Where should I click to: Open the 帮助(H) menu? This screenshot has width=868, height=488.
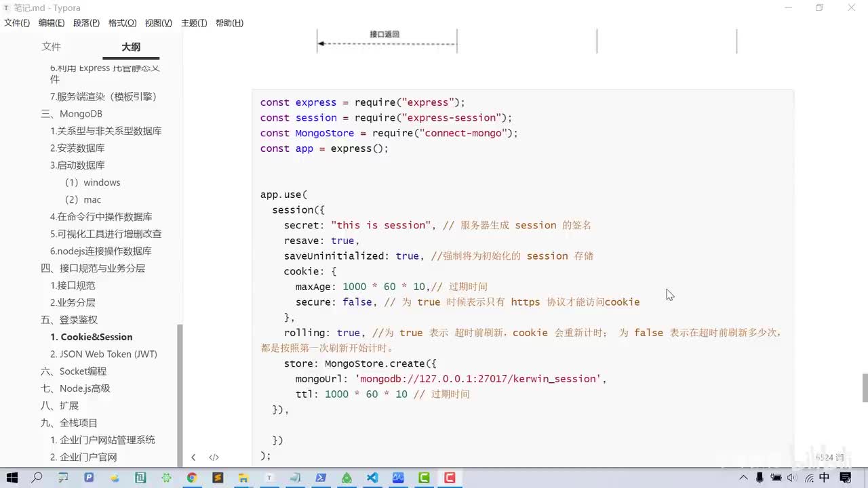pyautogui.click(x=229, y=23)
